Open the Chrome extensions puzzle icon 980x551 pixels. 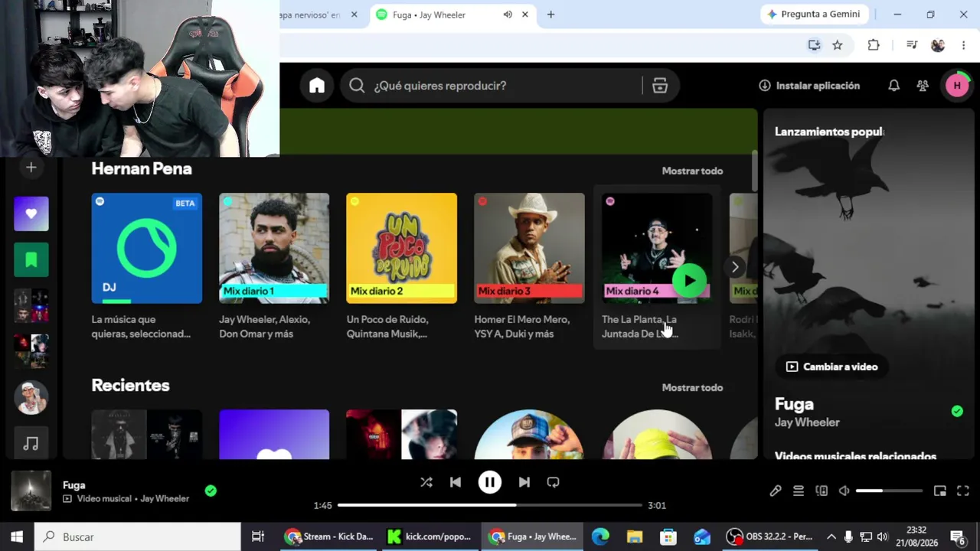tap(874, 45)
